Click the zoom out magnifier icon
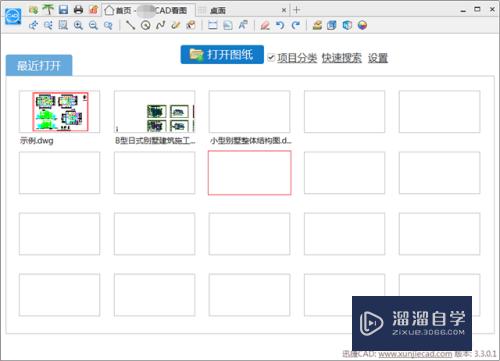Image resolution: width=500 pixels, height=361 pixels. click(x=93, y=25)
